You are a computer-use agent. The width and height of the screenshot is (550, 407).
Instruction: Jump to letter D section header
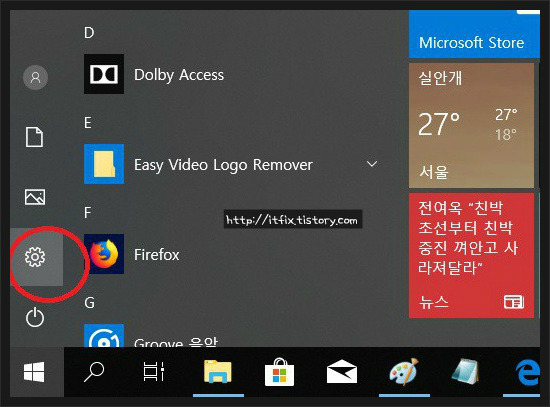[89, 33]
